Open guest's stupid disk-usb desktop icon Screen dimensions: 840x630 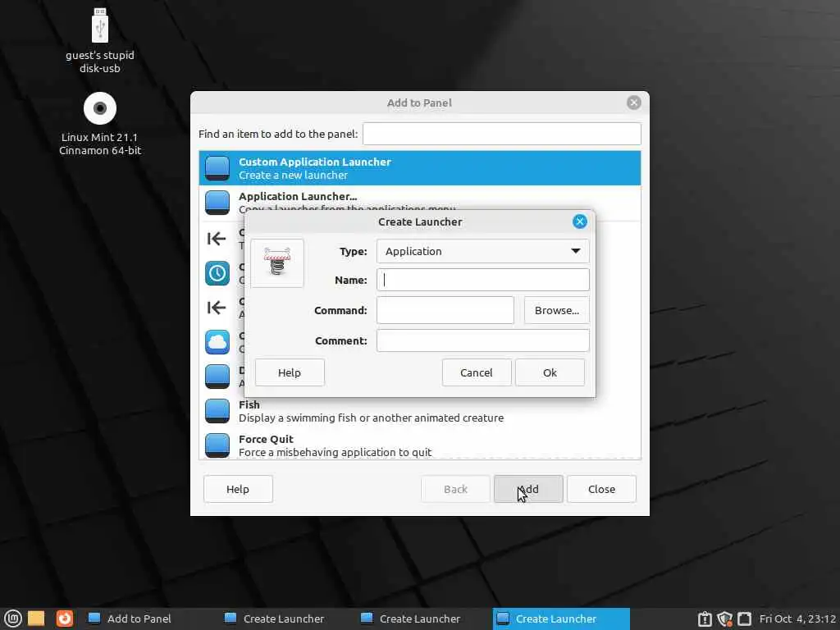[99, 39]
